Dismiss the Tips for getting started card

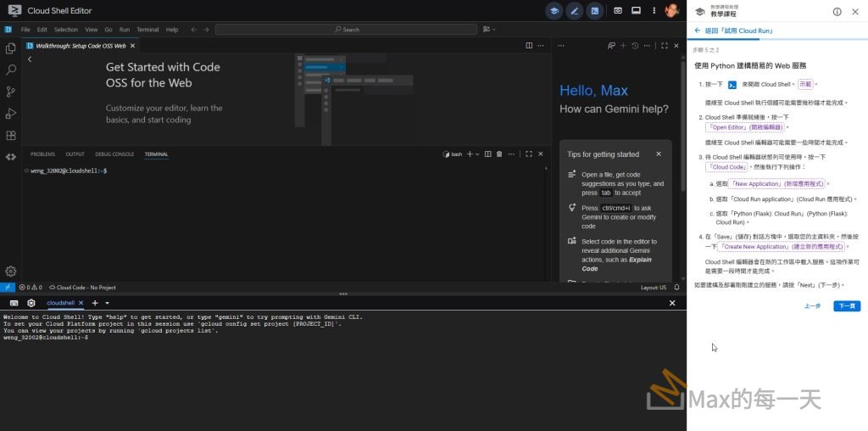click(659, 154)
